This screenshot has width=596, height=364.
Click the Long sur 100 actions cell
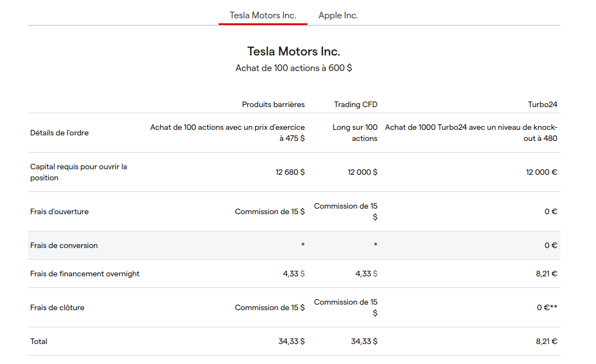point(355,133)
